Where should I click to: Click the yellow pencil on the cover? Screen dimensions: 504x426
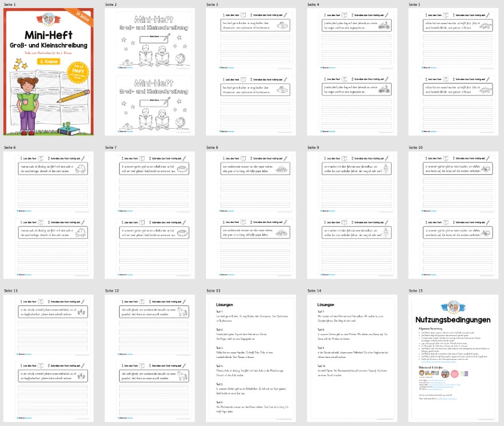(68, 97)
